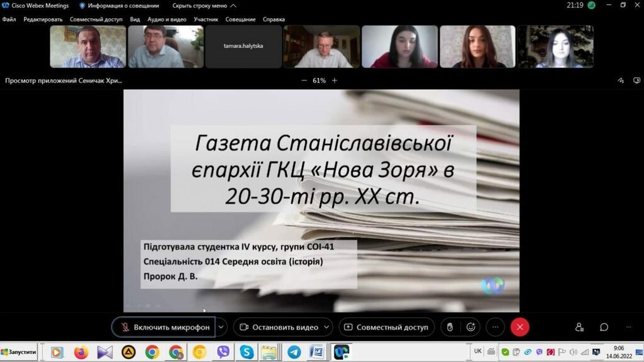The image size is (644, 362).
Task: Open Viber from the taskbar
Action: coord(223,352)
